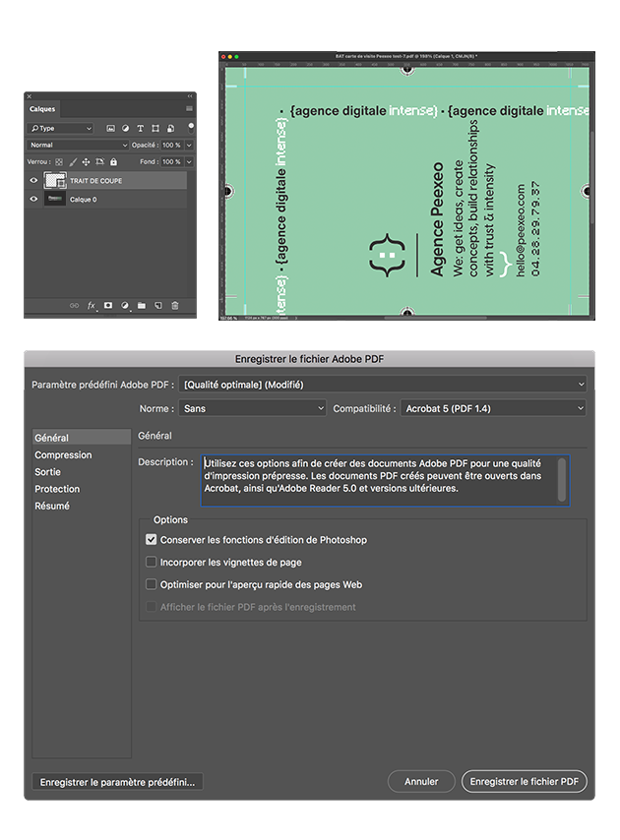The height and width of the screenshot is (840, 620).
Task: Lock image pixels (brush icon)
Action: point(73,161)
